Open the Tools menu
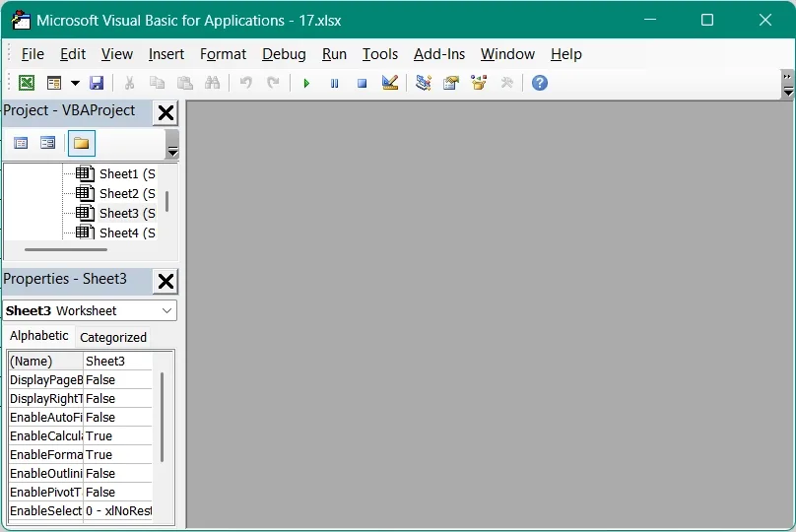 pyautogui.click(x=379, y=54)
